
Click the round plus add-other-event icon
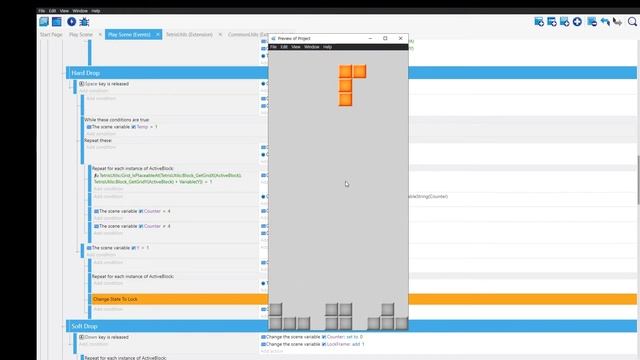coord(577,22)
